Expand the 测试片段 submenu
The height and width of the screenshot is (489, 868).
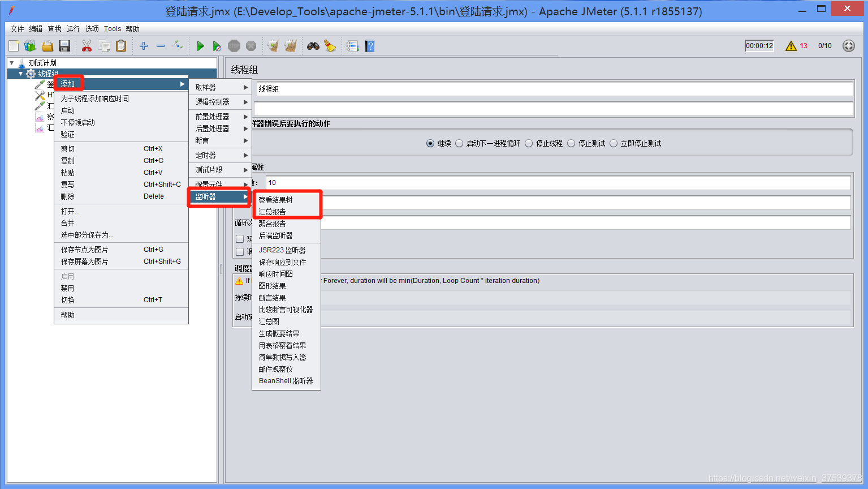click(221, 170)
